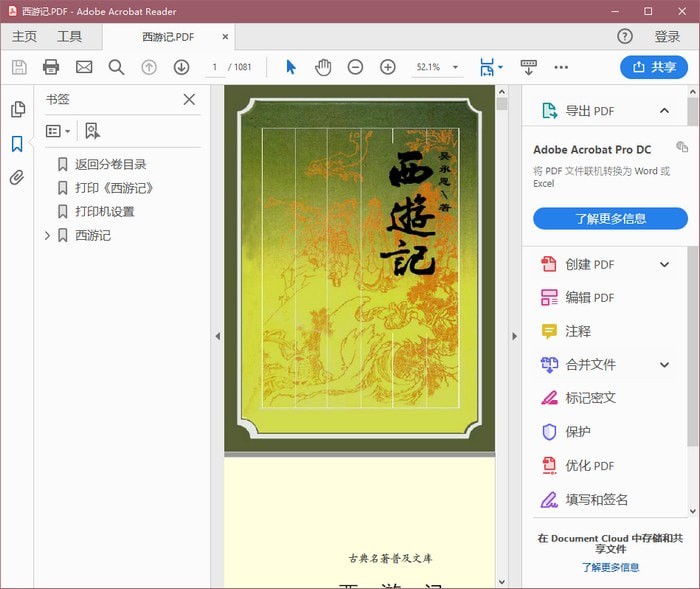The image size is (700, 589).
Task: Open the read mode scrolling icon
Action: (x=529, y=67)
